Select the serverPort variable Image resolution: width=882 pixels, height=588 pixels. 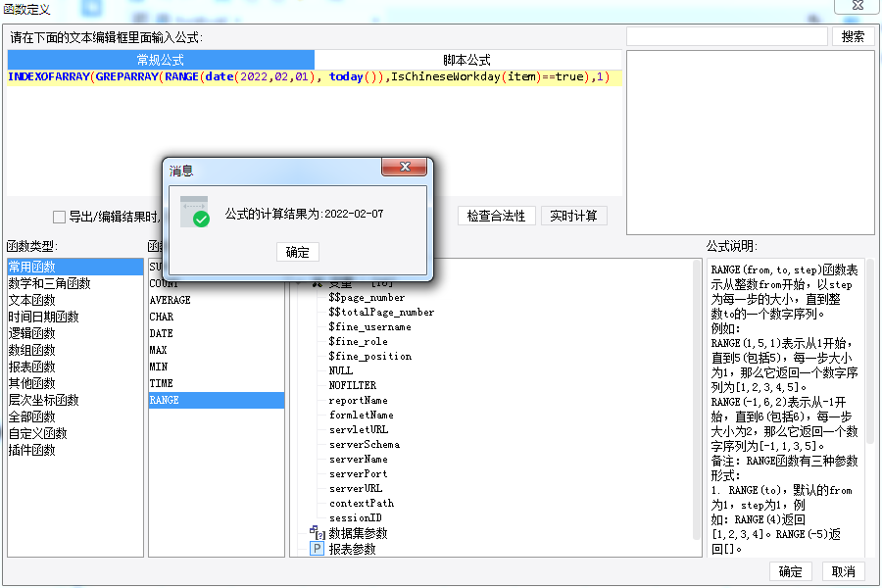359,473
